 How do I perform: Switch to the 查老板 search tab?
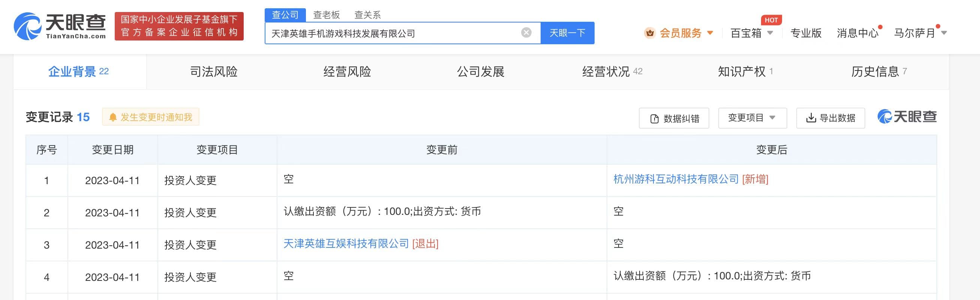coord(326,15)
